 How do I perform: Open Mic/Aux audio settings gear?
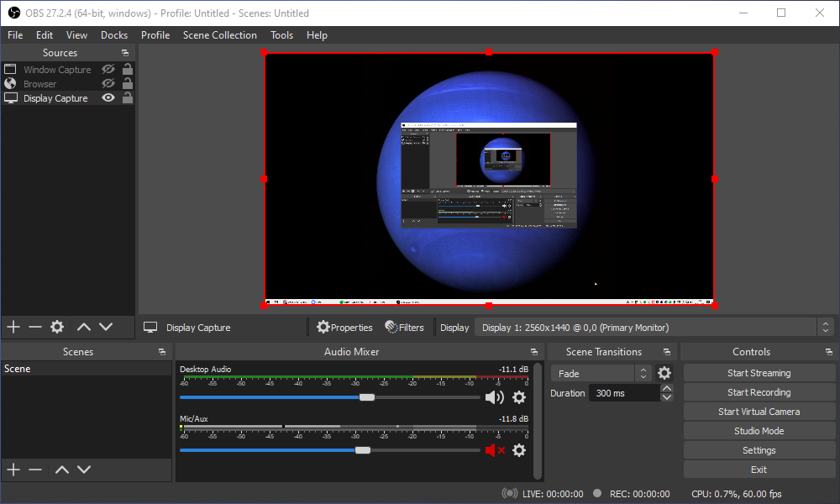point(519,450)
